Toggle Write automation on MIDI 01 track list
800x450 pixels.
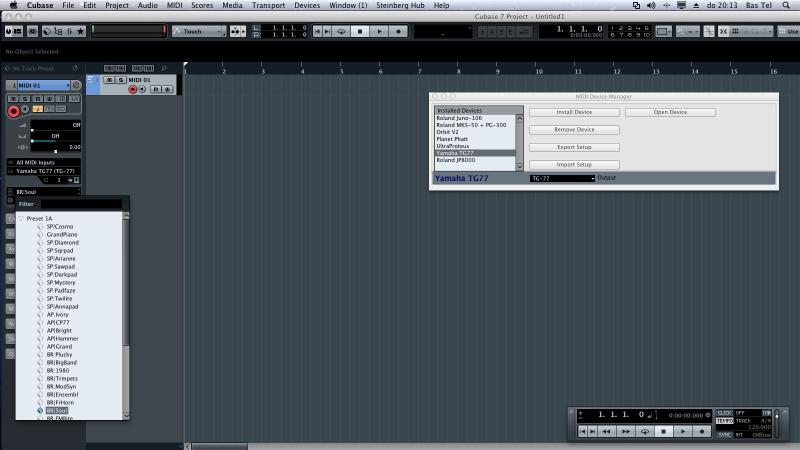167,90
